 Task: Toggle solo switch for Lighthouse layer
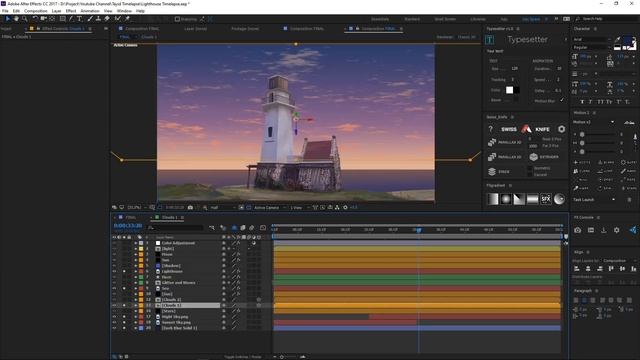(x=124, y=271)
